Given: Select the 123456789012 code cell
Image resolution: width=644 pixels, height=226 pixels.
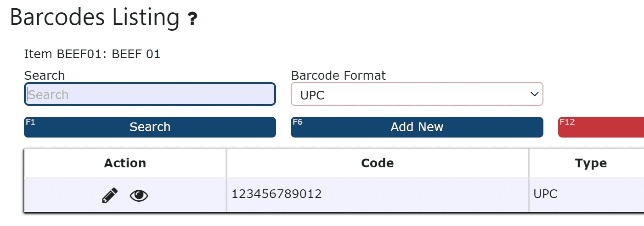Looking at the screenshot, I should (378, 194).
